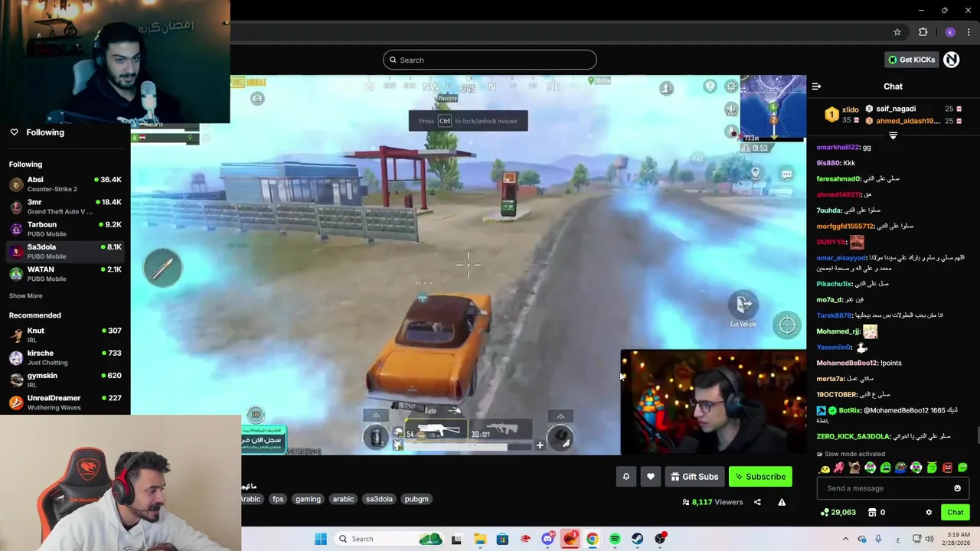
Task: Open Windows Start menu
Action: coord(321,539)
